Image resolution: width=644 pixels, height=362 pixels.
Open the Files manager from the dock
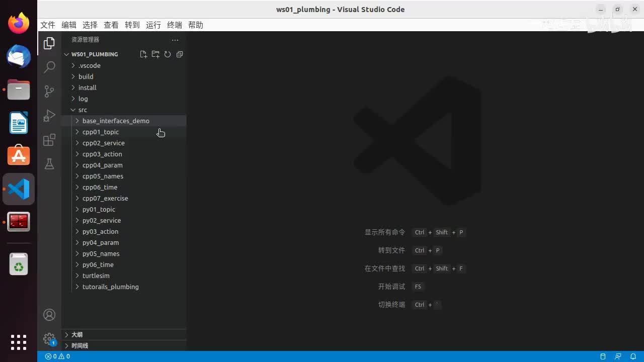point(19,89)
